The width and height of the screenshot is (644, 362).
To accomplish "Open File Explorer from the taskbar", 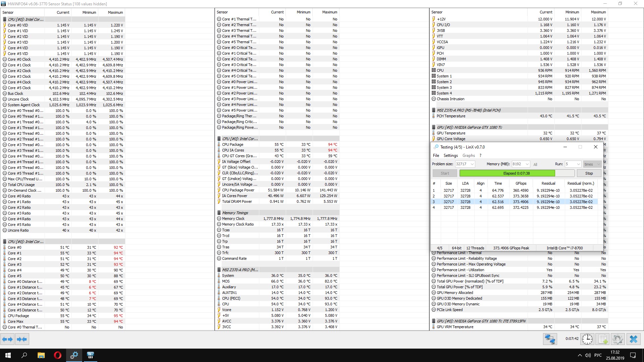I will (x=41, y=355).
